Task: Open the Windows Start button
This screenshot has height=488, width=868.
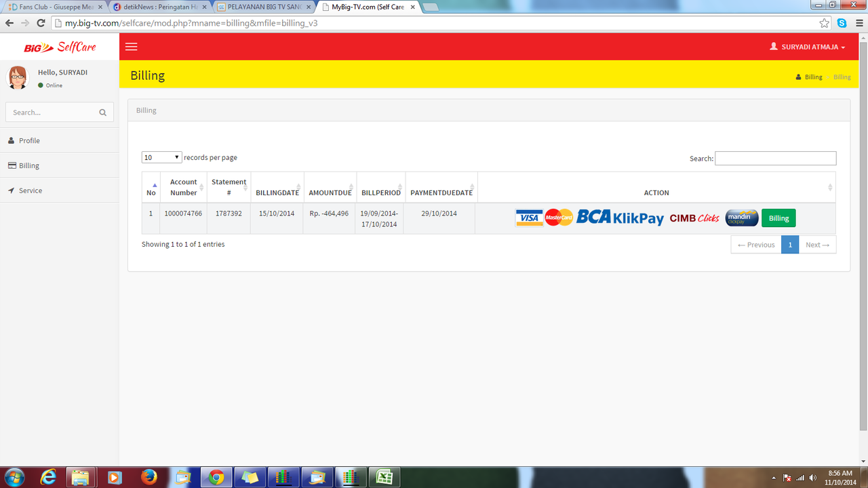Action: click(14, 477)
